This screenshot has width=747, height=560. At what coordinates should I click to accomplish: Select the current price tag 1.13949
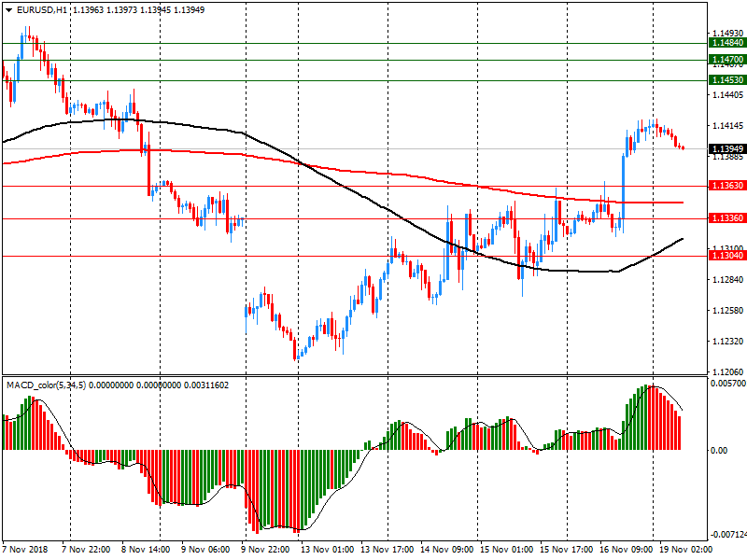point(727,148)
